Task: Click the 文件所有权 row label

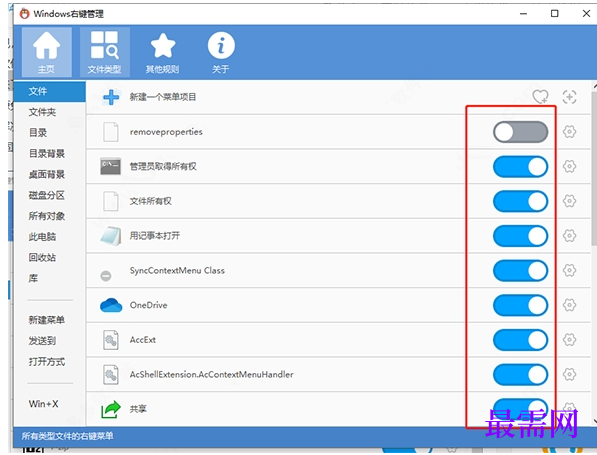Action: tap(150, 201)
